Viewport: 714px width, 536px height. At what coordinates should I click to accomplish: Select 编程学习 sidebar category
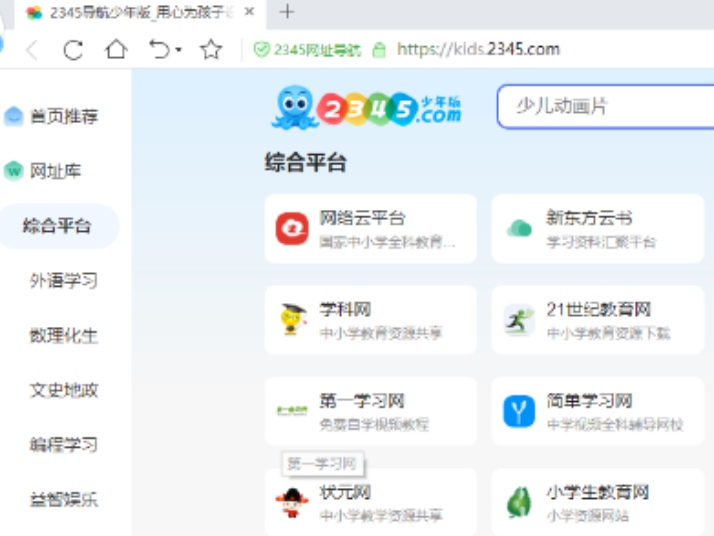(x=63, y=445)
